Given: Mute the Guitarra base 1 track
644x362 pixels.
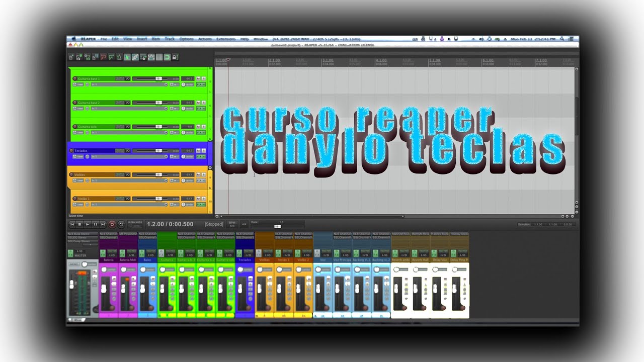Looking at the screenshot, I should (x=198, y=79).
